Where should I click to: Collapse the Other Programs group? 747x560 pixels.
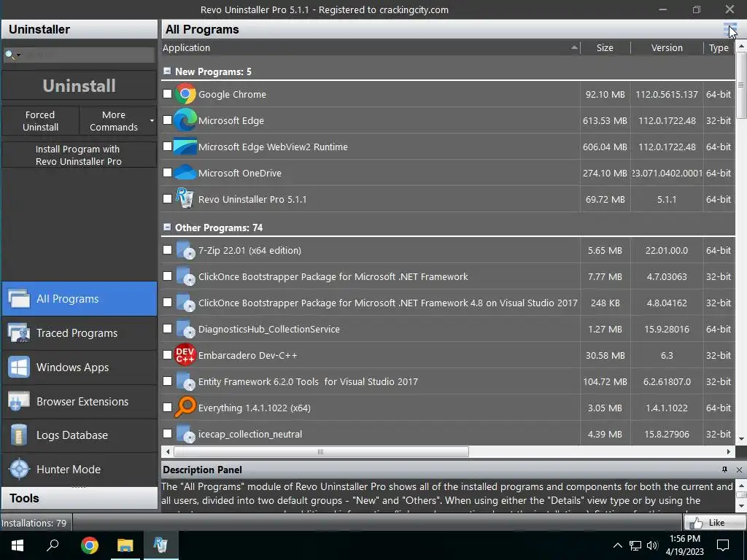(167, 227)
